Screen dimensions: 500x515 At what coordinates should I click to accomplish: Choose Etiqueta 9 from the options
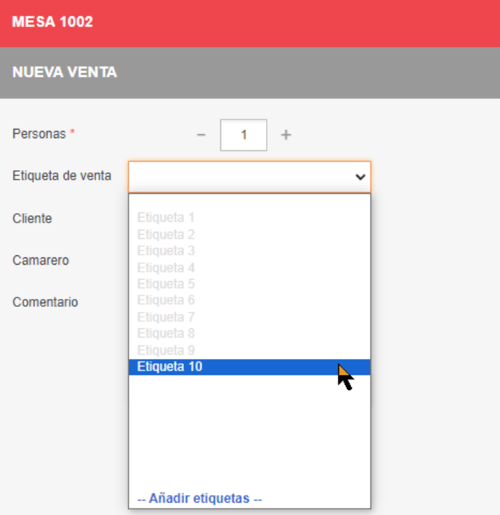tap(249, 350)
